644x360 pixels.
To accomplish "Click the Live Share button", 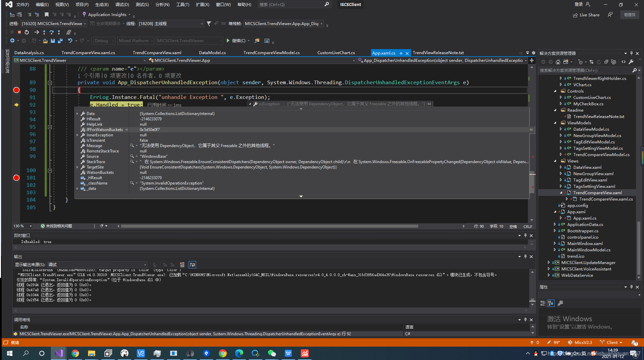I will (586, 15).
